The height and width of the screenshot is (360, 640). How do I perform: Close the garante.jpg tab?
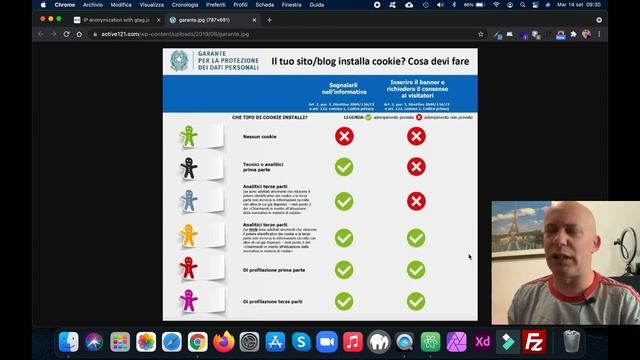pyautogui.click(x=254, y=20)
